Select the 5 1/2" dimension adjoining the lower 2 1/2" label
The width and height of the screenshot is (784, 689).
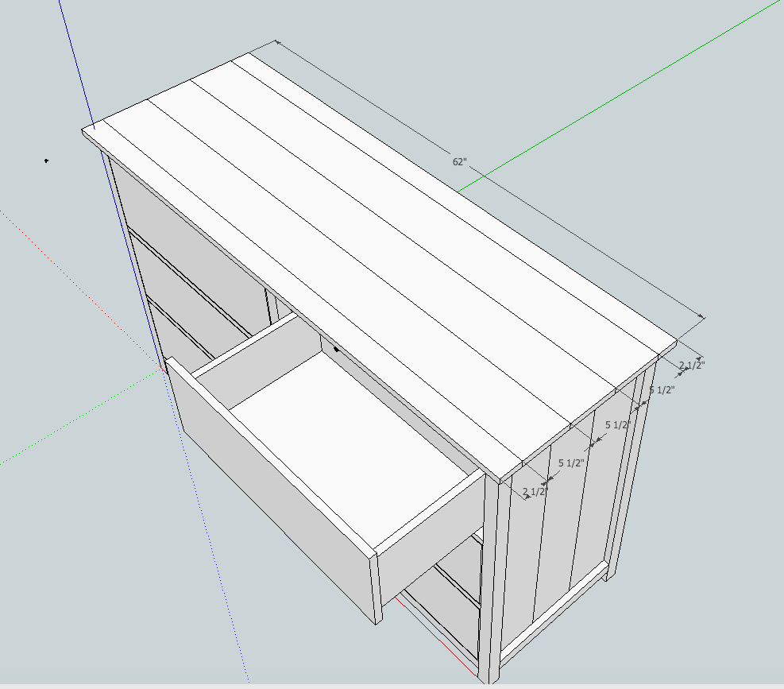[571, 463]
